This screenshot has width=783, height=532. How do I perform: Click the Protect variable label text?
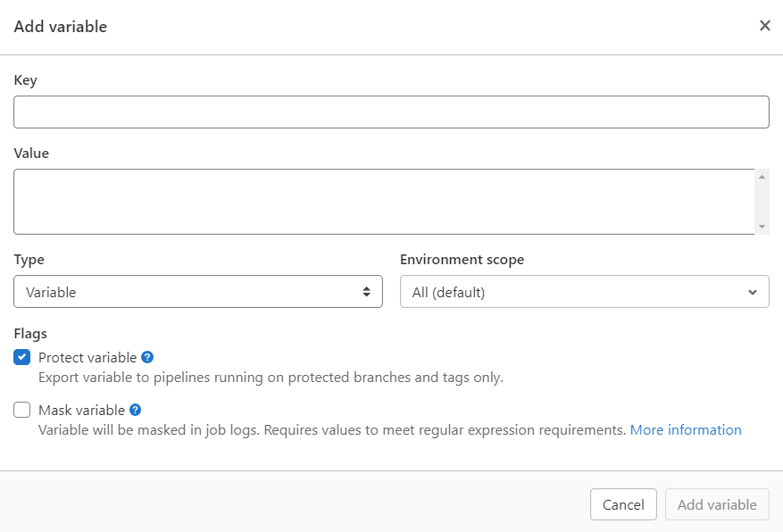coord(87,358)
